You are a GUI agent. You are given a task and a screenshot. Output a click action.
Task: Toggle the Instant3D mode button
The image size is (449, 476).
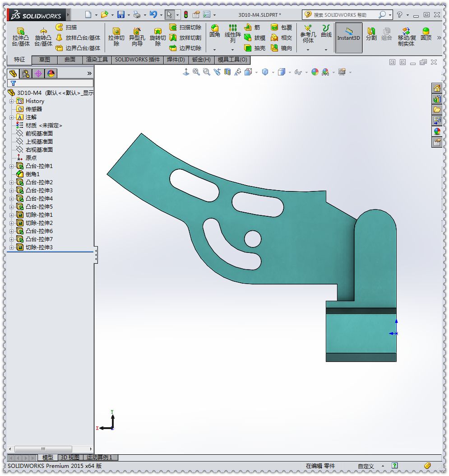349,37
